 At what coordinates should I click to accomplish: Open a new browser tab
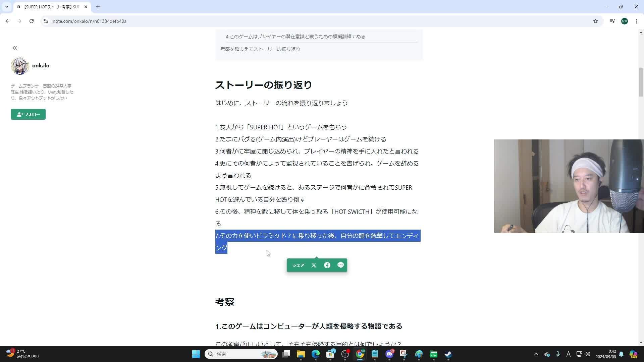click(98, 7)
